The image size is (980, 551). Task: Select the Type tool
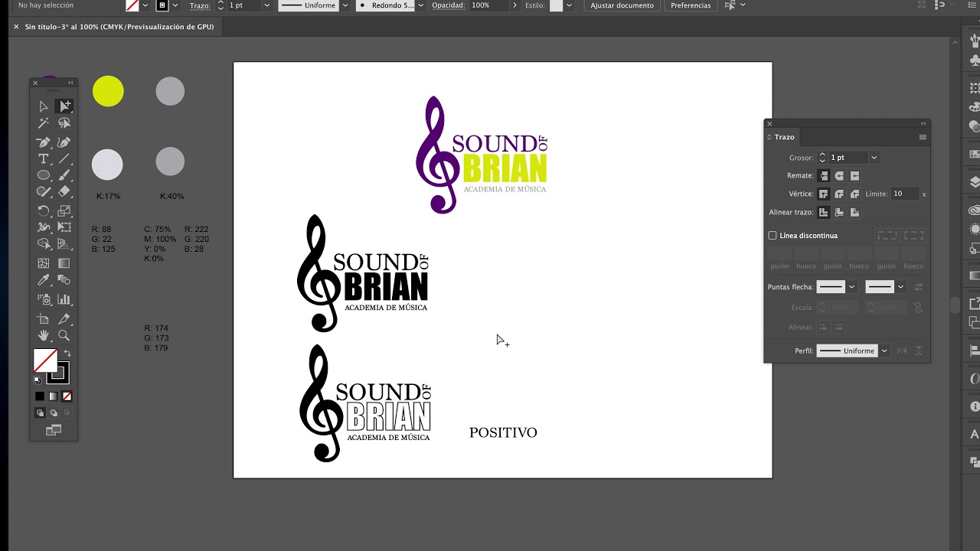pyautogui.click(x=44, y=159)
